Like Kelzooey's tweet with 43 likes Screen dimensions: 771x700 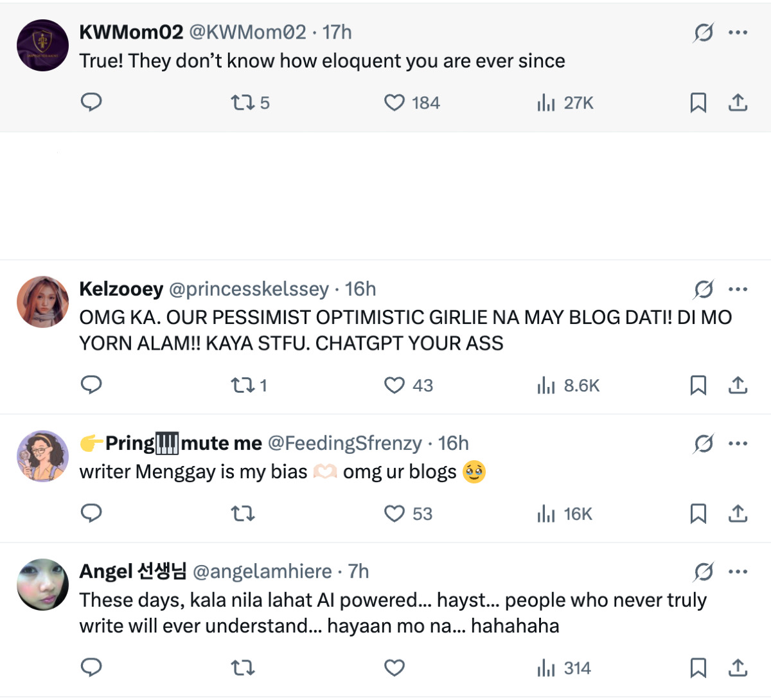[394, 385]
